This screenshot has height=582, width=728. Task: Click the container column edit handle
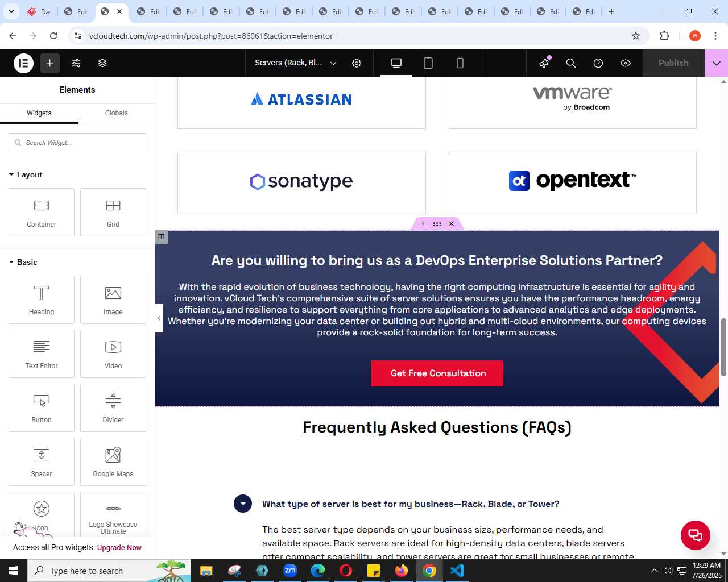[162, 236]
